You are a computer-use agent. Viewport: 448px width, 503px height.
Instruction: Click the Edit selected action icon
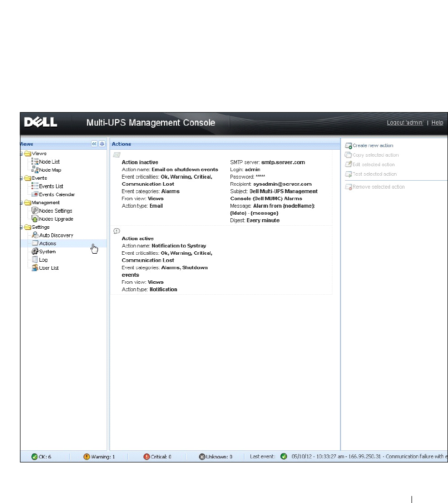(348, 164)
